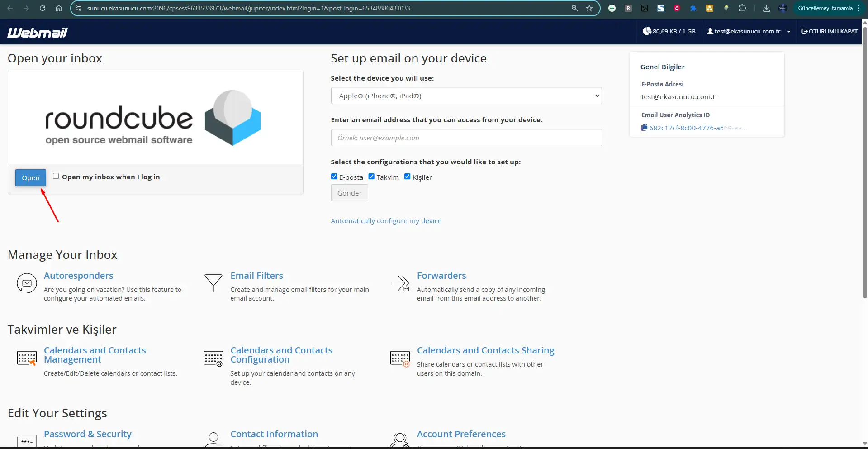Image resolution: width=868 pixels, height=449 pixels.
Task: Click the Forwarders arrow icon
Action: click(x=400, y=283)
